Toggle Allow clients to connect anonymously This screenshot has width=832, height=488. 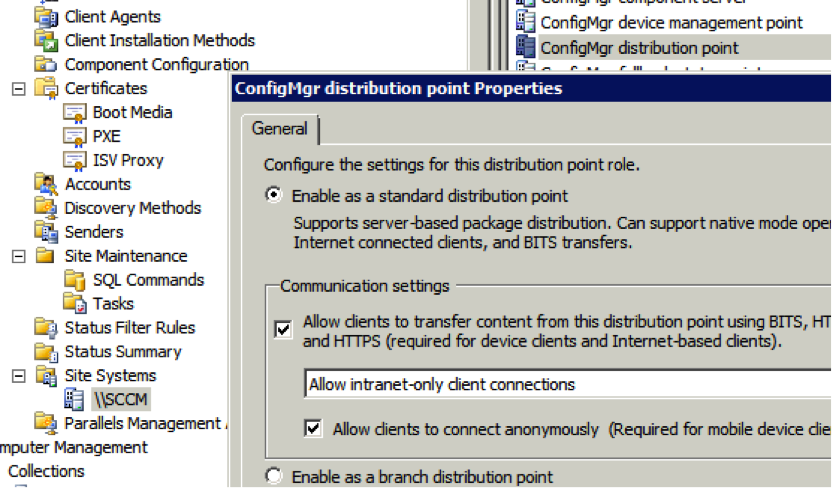[313, 428]
